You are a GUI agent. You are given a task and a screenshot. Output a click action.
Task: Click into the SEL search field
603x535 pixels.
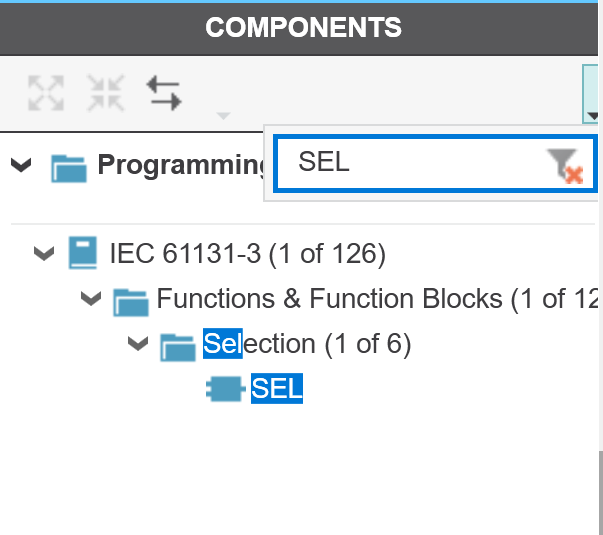[410, 163]
